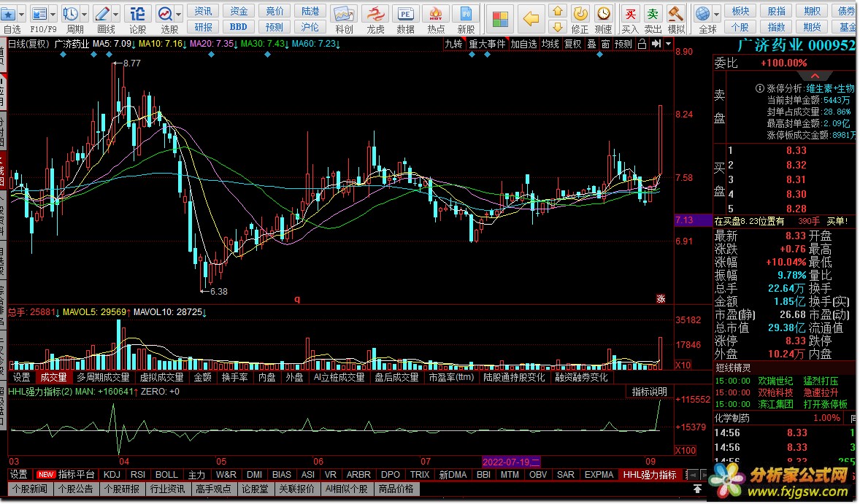This screenshot has width=860, height=504.
Task: Click the scroll-left arrow beside HHL强力指标 tab
Action: [x=694, y=475]
